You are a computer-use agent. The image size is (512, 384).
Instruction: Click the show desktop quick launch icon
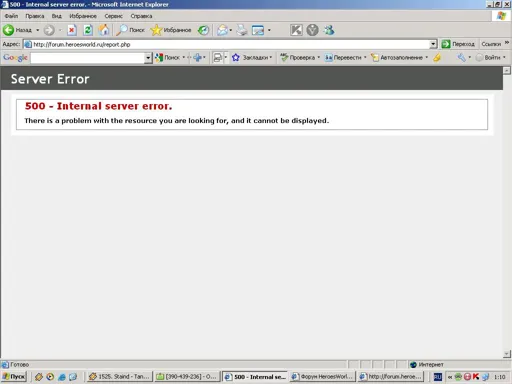[73, 377]
